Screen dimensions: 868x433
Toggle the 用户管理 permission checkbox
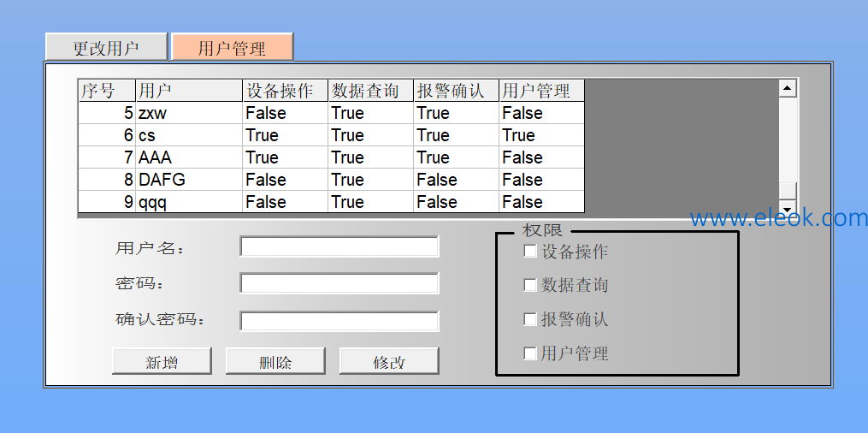529,353
